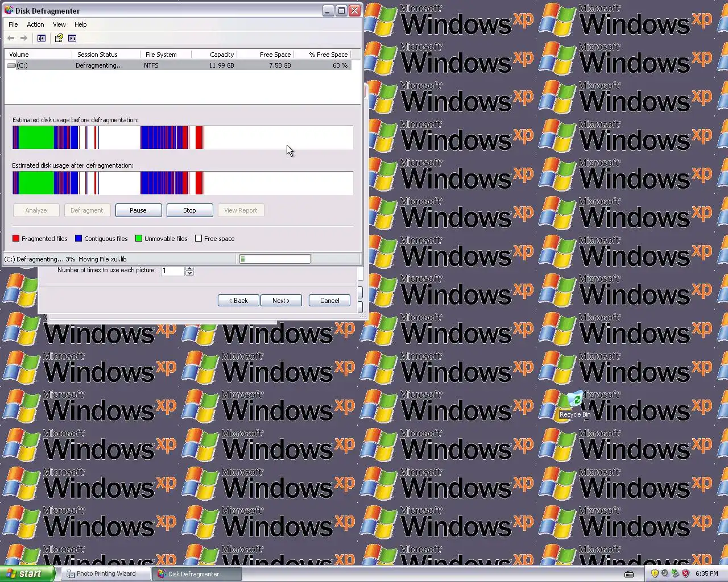Sort by Capacity column header
This screenshot has width=728, height=582.
pos(214,55)
